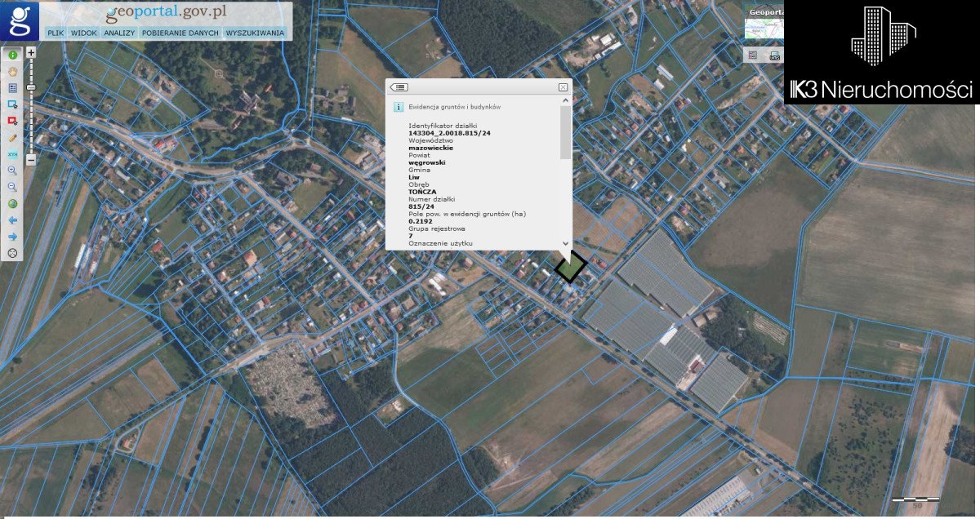Open the PLIK menu
Screen dimensions: 980x519
[56, 33]
